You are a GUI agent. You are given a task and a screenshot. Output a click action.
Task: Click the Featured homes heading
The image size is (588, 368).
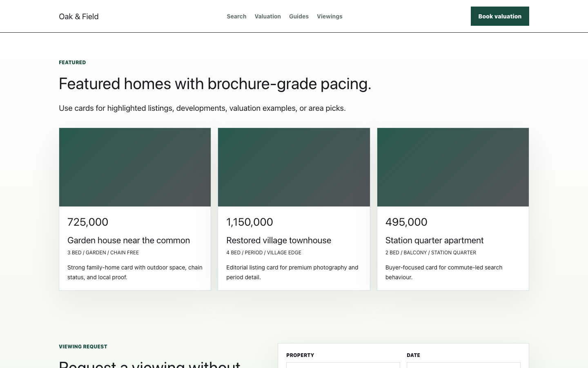click(x=215, y=84)
